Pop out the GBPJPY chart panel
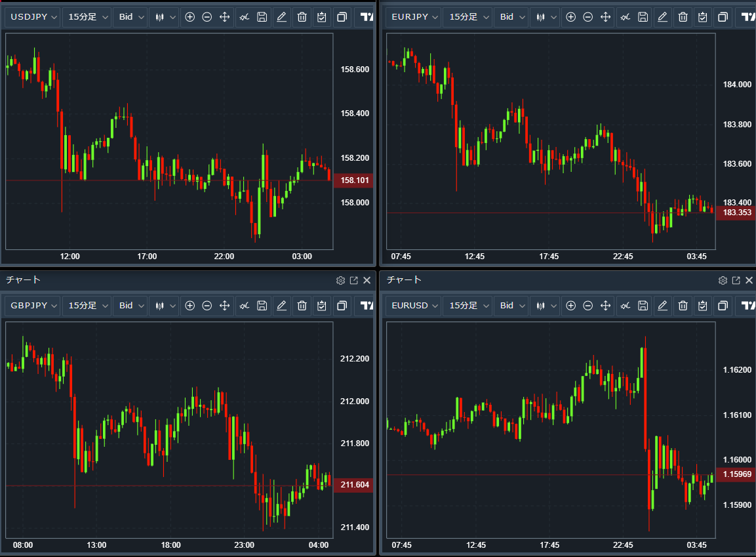 [x=354, y=281]
